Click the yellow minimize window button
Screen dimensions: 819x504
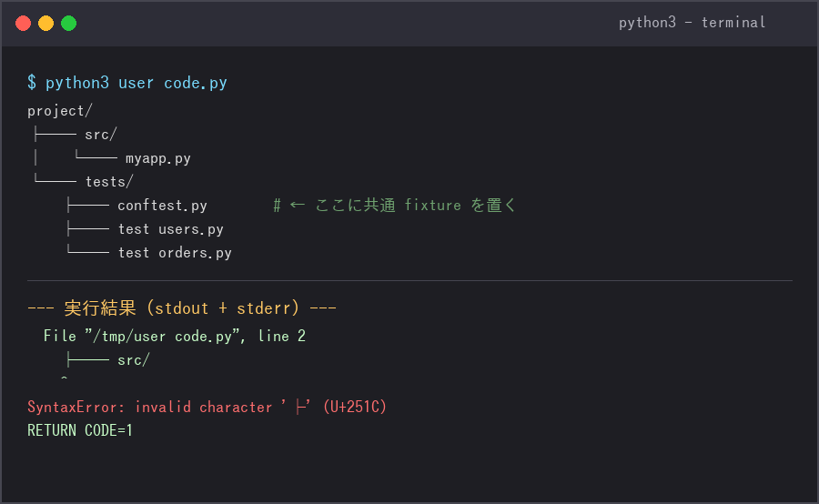coord(46,23)
